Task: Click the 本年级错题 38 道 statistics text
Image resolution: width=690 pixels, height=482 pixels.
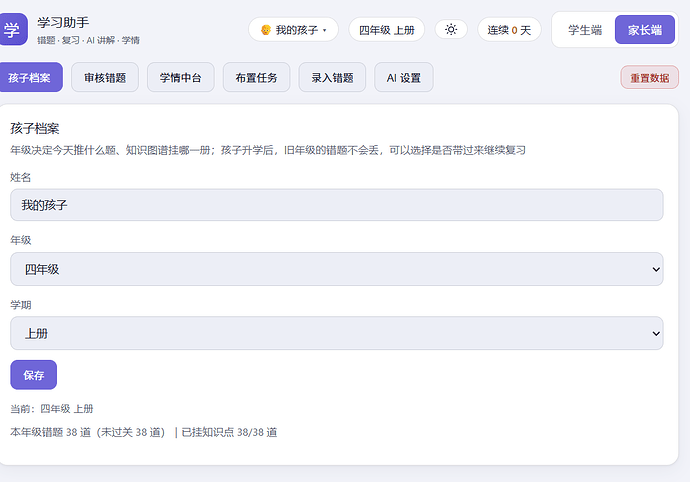Action: pos(143,432)
